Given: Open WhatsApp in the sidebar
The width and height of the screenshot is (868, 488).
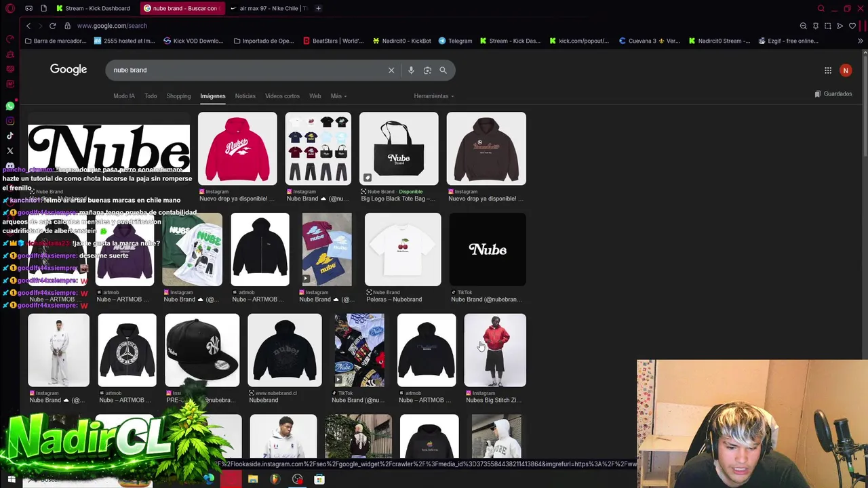Looking at the screenshot, I should 10,106.
